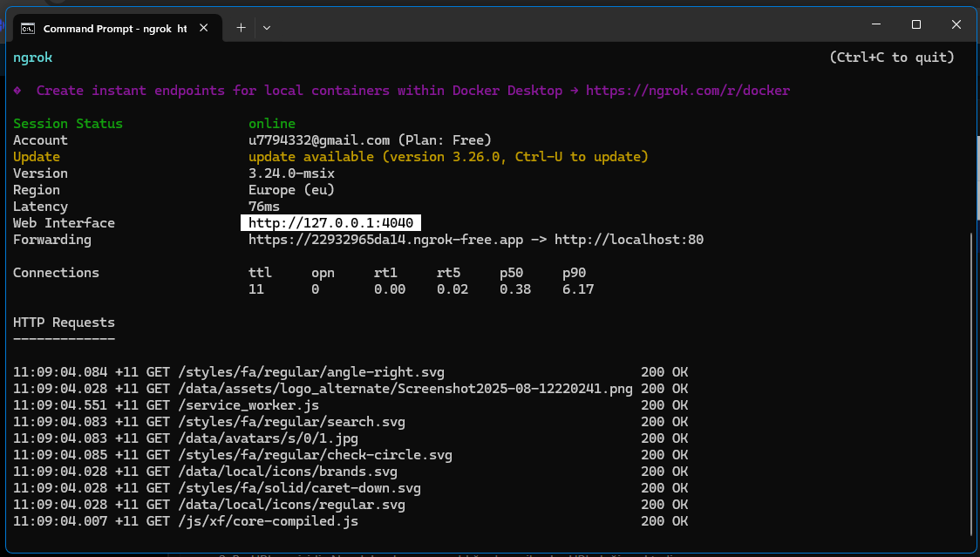Click the Command Prompt tab icon

pos(28,28)
